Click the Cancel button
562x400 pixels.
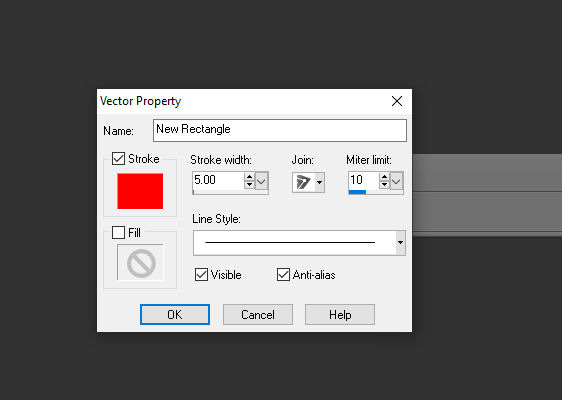(258, 315)
